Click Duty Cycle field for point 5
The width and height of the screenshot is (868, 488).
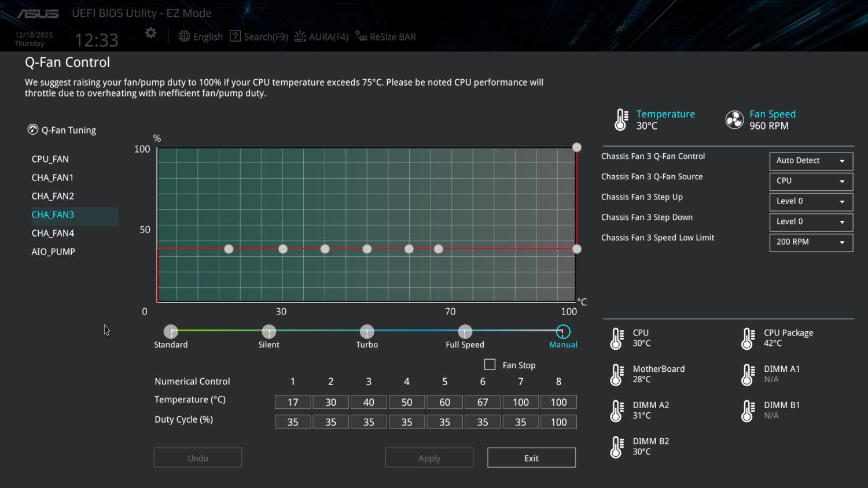(444, 422)
